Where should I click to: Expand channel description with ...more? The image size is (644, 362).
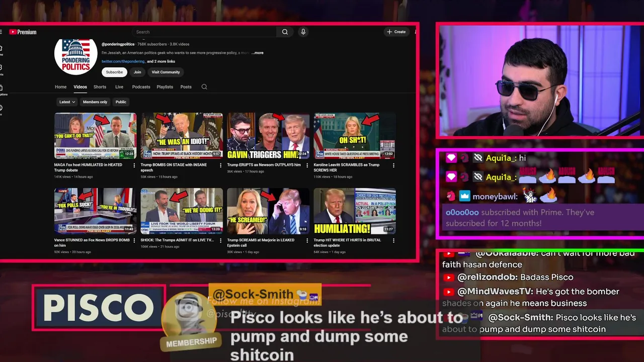pyautogui.click(x=257, y=53)
